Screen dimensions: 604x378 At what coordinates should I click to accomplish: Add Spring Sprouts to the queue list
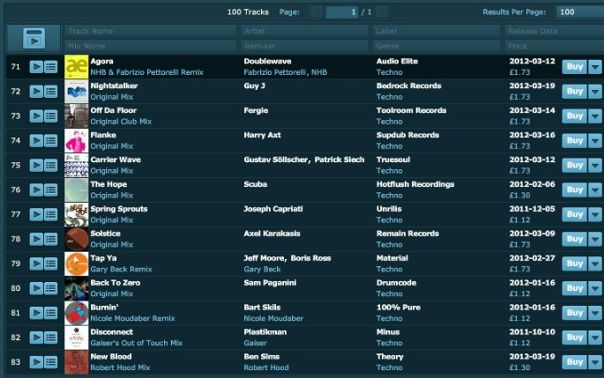click(51, 215)
